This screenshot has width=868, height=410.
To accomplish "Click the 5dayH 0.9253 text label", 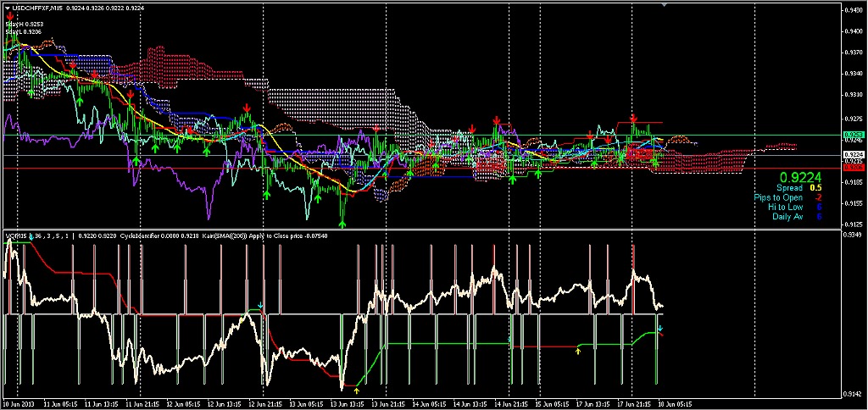I will tap(24, 25).
